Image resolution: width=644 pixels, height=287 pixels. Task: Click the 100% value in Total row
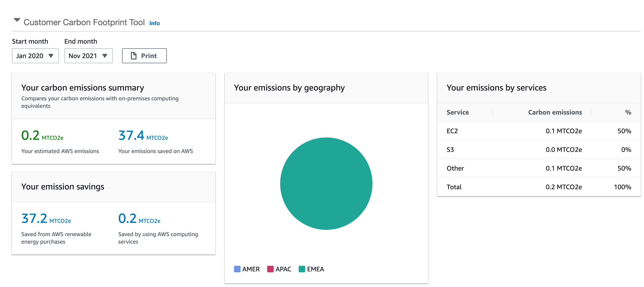(x=623, y=187)
